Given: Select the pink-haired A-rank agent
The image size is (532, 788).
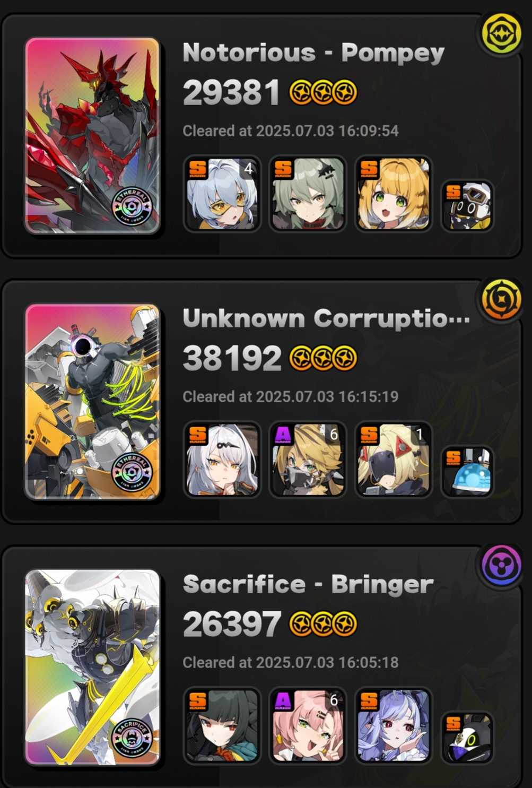Looking at the screenshot, I should click(308, 725).
